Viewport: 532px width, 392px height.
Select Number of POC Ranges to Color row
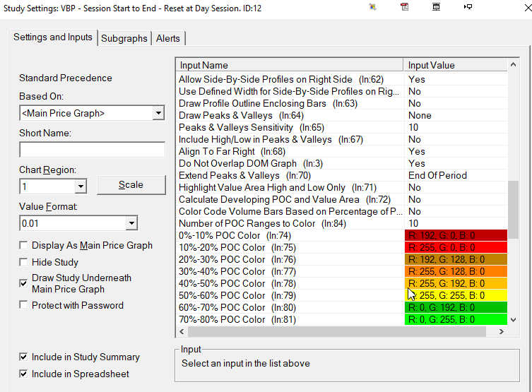pyautogui.click(x=342, y=223)
